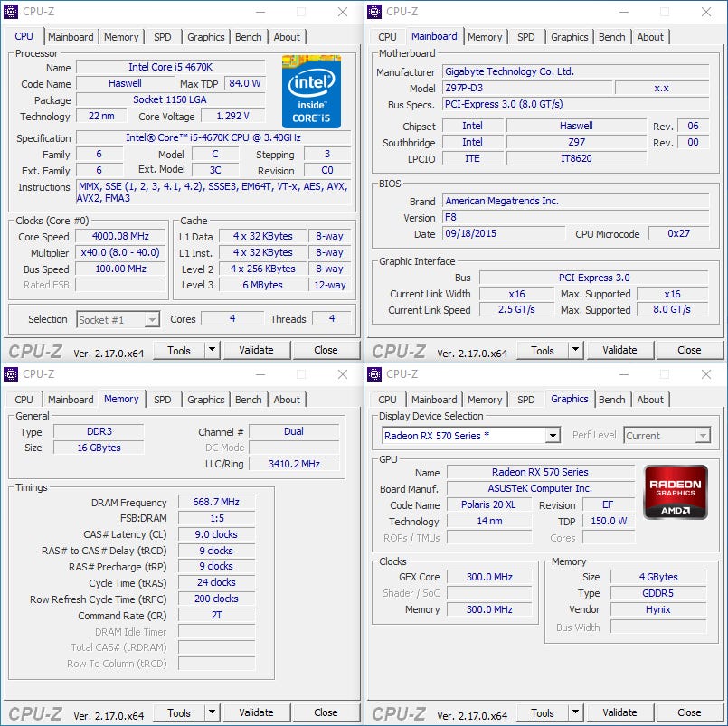Click the Radeon Graphics AMD logo
The image size is (728, 726).
[x=675, y=492]
